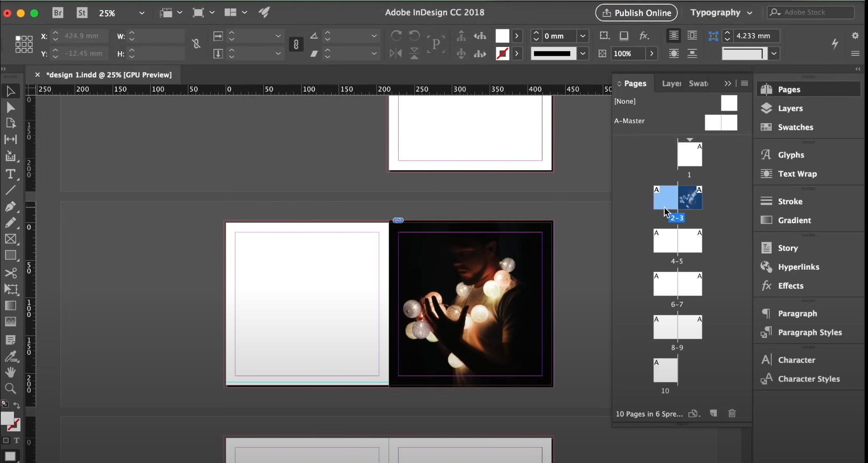Select the Gradient Swatch tool
The image size is (868, 463).
point(11,306)
